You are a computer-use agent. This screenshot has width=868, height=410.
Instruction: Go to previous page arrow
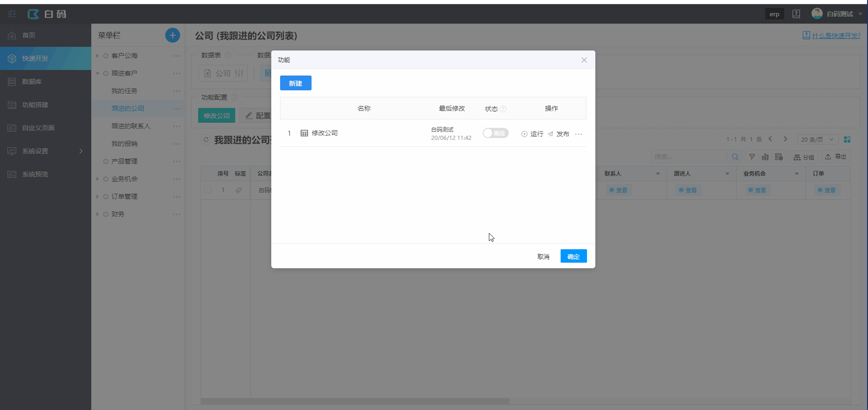pos(770,139)
